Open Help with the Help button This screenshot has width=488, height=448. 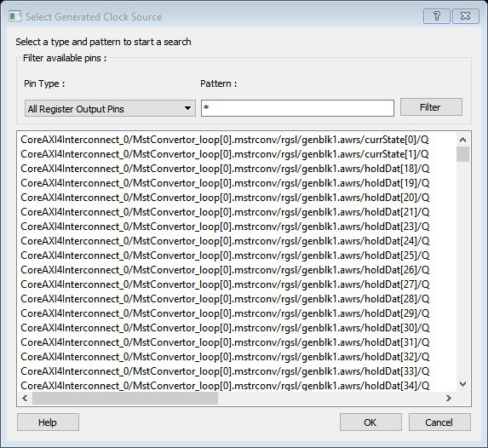[x=48, y=422]
